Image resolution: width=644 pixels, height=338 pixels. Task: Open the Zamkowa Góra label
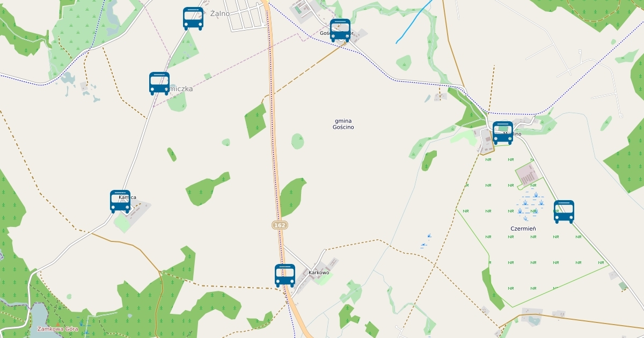[57, 329]
